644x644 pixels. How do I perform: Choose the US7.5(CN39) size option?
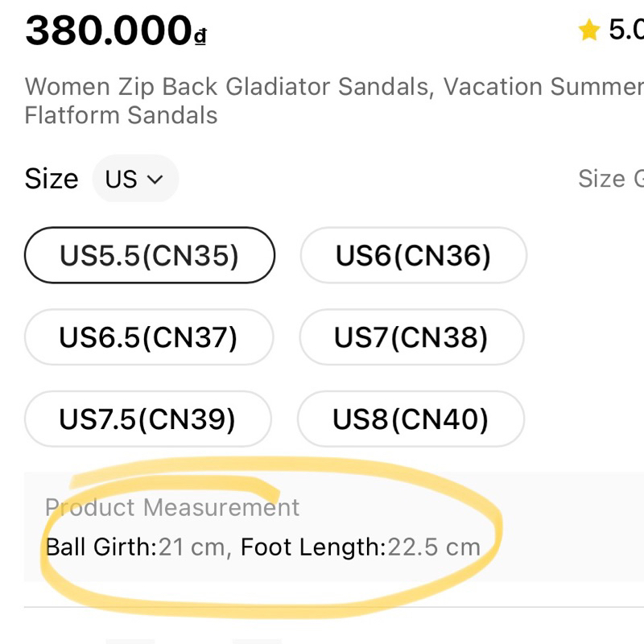click(147, 419)
